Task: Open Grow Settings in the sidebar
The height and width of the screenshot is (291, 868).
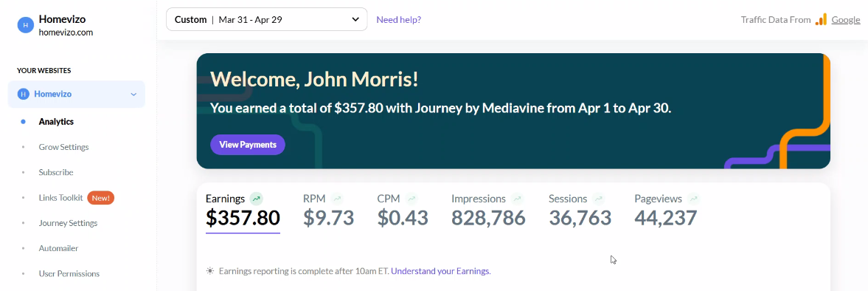Action: tap(63, 147)
